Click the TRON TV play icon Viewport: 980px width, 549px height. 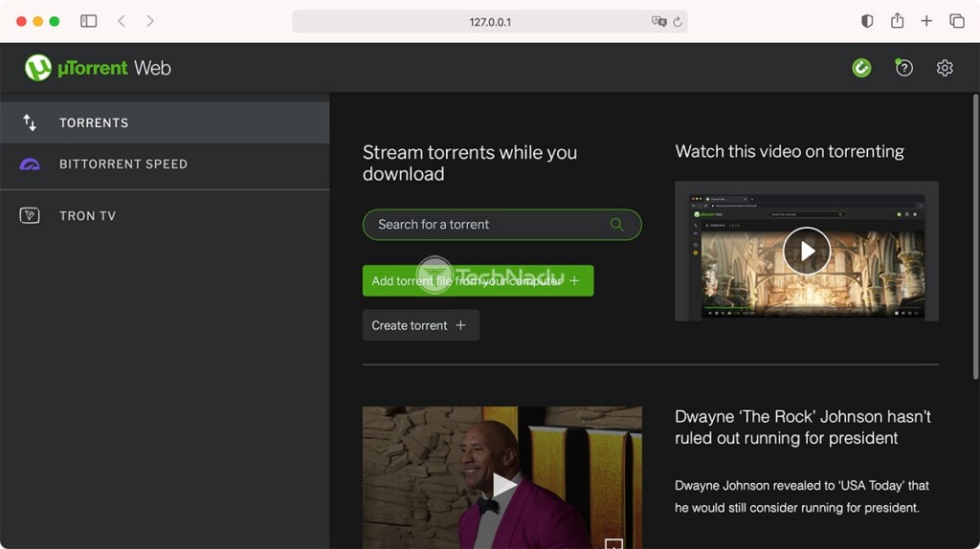[30, 215]
